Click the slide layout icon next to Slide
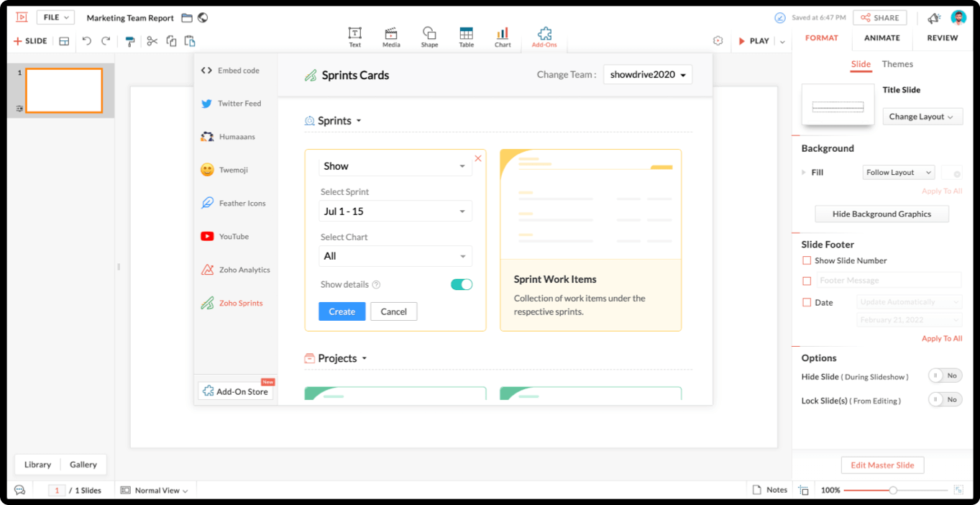Viewport: 980px width, 505px height. coord(64,41)
